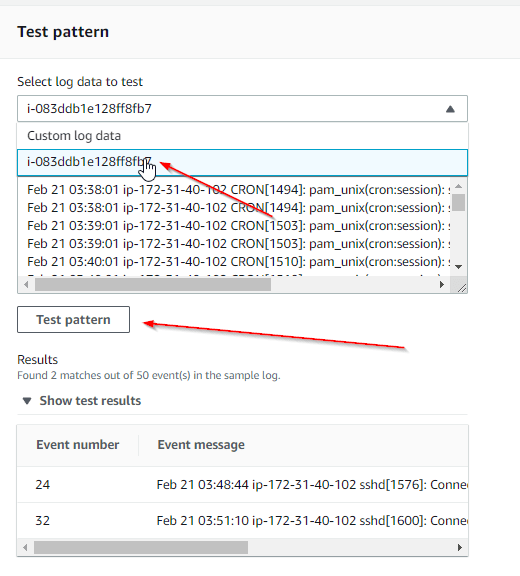
Task: Click the Event message column header
Action: (x=201, y=445)
